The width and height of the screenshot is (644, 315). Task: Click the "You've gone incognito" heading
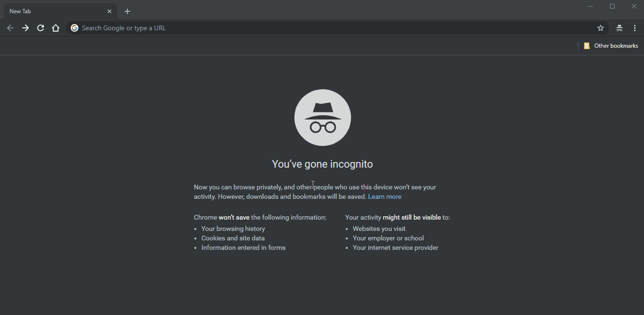(322, 164)
